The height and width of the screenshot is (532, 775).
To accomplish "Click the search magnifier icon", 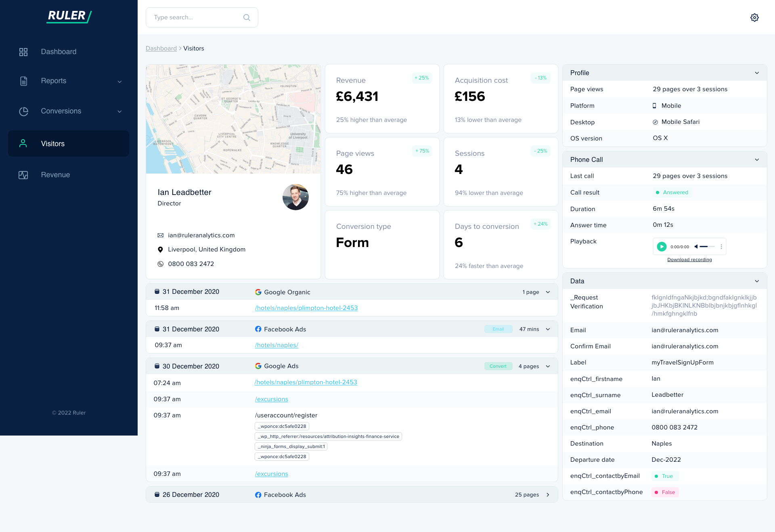I will coord(247,17).
